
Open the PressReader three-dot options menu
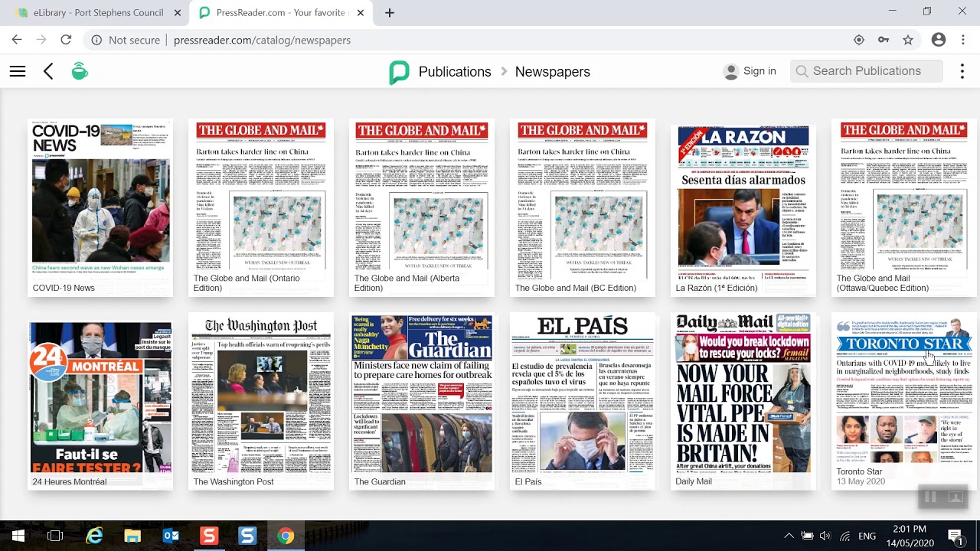click(962, 71)
